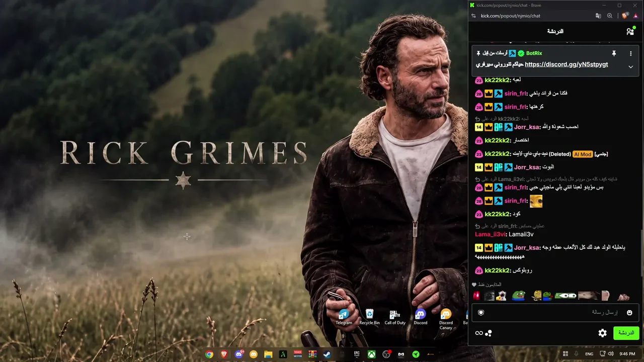The height and width of the screenshot is (362, 644).
Task: Open Telegram desktop shortcut
Action: pyautogui.click(x=344, y=317)
